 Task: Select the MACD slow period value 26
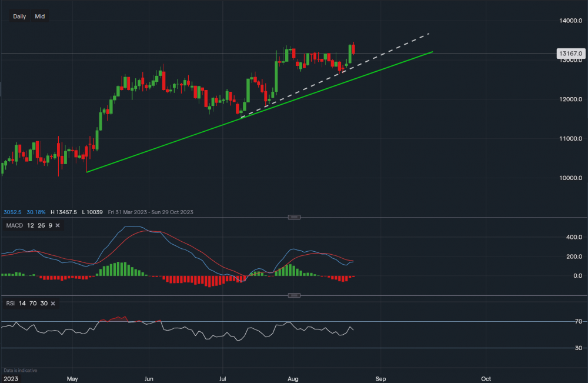point(39,225)
